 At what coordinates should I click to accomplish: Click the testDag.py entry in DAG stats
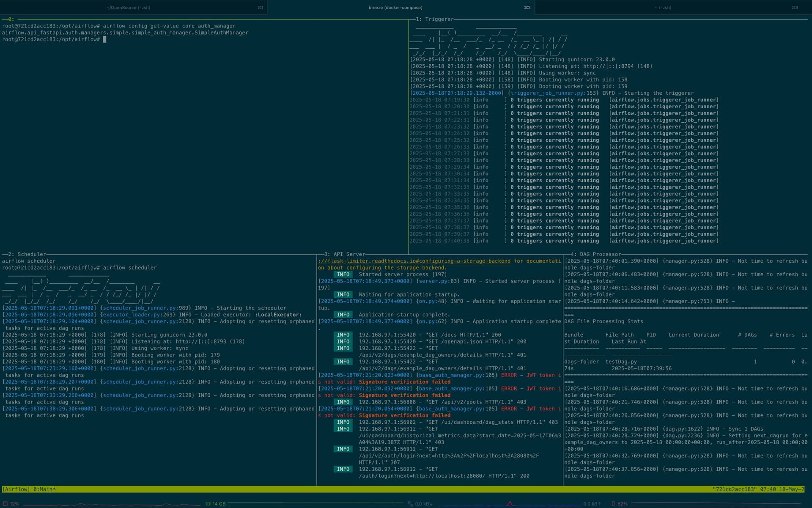[x=621, y=362]
